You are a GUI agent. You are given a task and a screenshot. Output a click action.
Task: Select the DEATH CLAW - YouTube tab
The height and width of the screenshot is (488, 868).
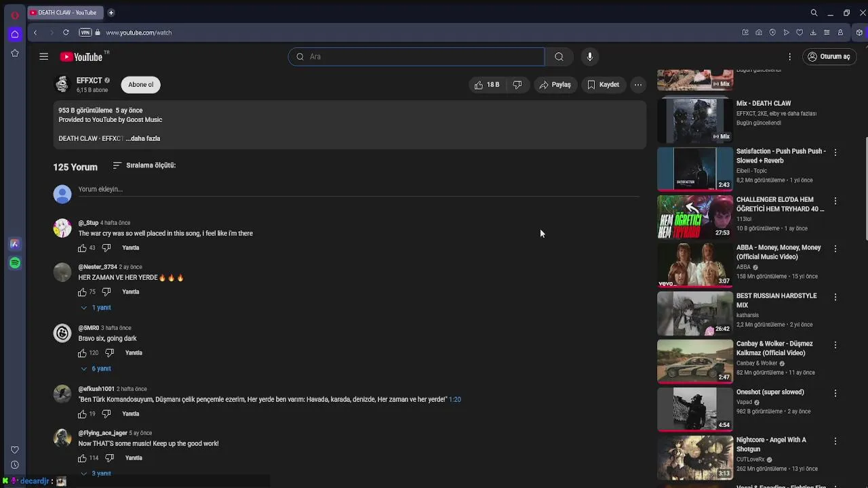[x=65, y=12]
